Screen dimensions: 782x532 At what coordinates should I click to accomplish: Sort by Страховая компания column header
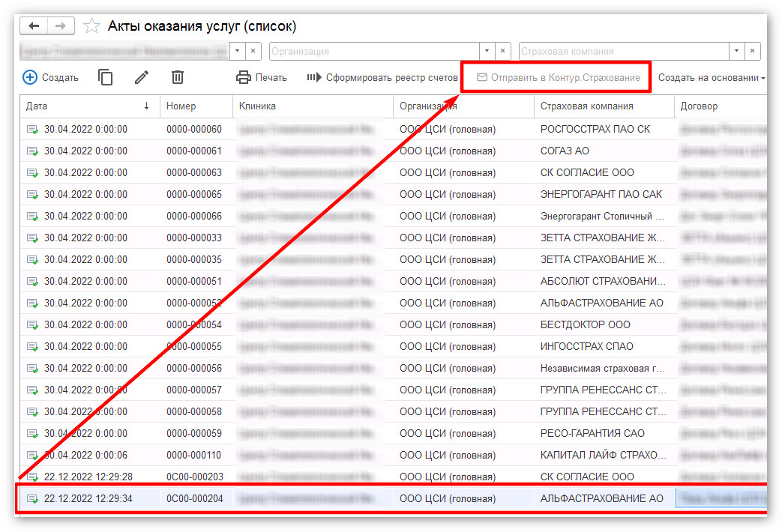604,106
